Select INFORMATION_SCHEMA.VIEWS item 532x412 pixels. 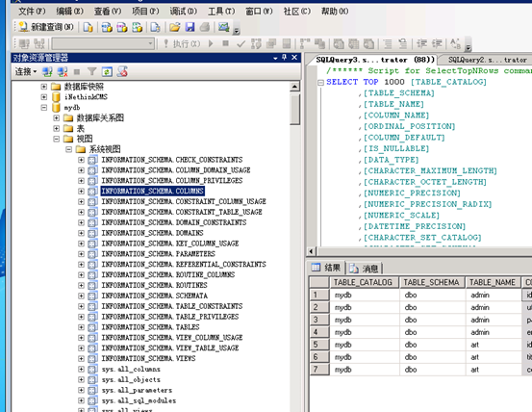(x=148, y=358)
